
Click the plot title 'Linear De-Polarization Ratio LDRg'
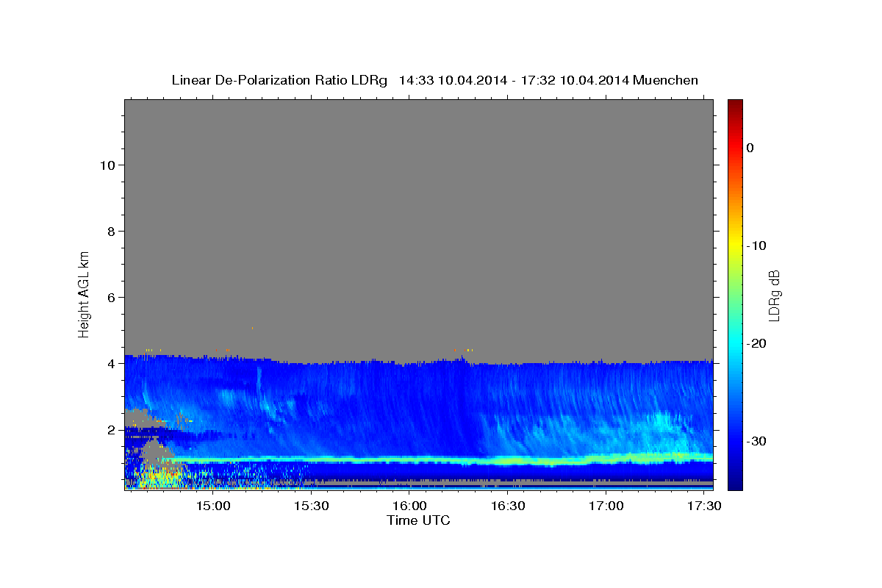pos(279,80)
